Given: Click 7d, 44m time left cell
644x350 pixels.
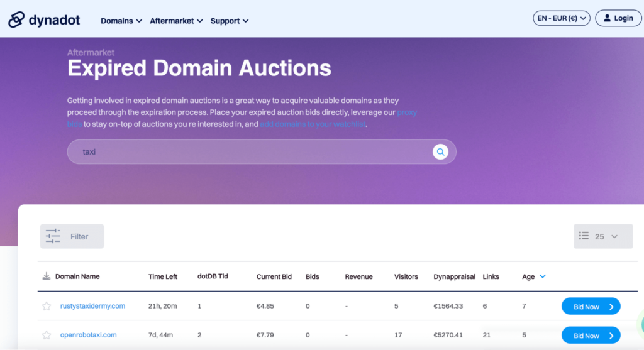Looking at the screenshot, I should [x=160, y=335].
